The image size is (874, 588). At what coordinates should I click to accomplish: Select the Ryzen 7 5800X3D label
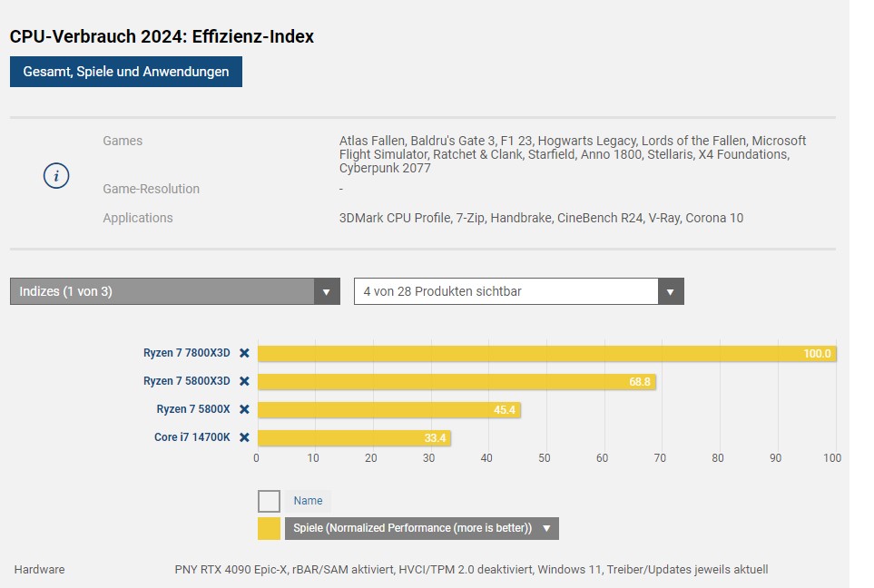[187, 381]
